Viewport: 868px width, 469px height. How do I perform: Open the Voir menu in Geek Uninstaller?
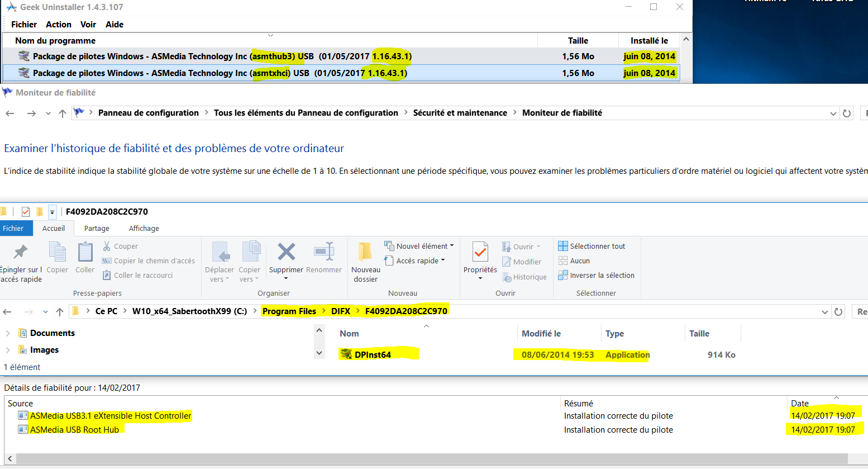click(88, 24)
